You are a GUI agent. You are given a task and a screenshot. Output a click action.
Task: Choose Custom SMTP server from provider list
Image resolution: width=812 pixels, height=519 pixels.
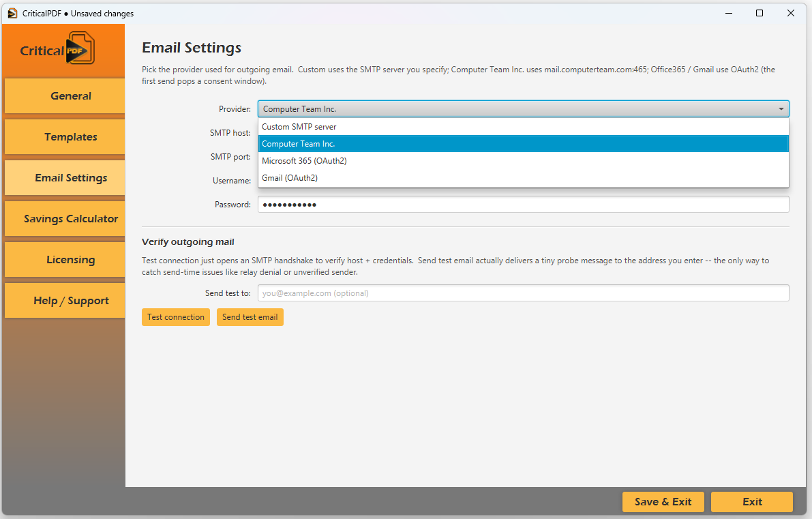(523, 127)
